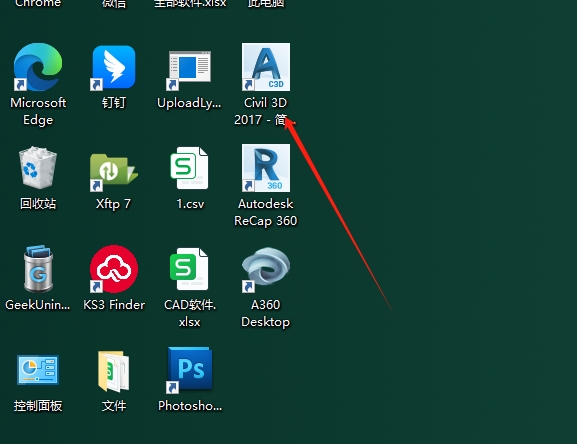Click the Chrome label at the top
577x444 pixels.
[x=38, y=3]
